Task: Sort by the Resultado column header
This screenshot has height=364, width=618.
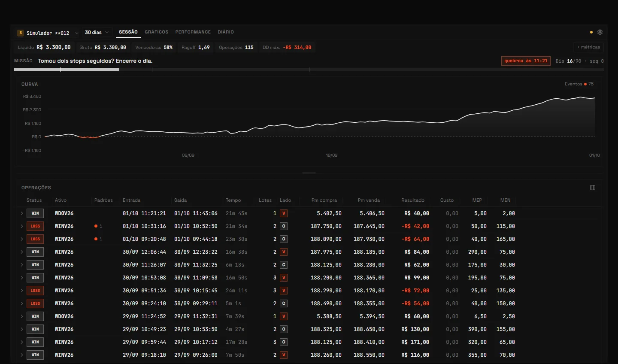Action: (x=413, y=200)
